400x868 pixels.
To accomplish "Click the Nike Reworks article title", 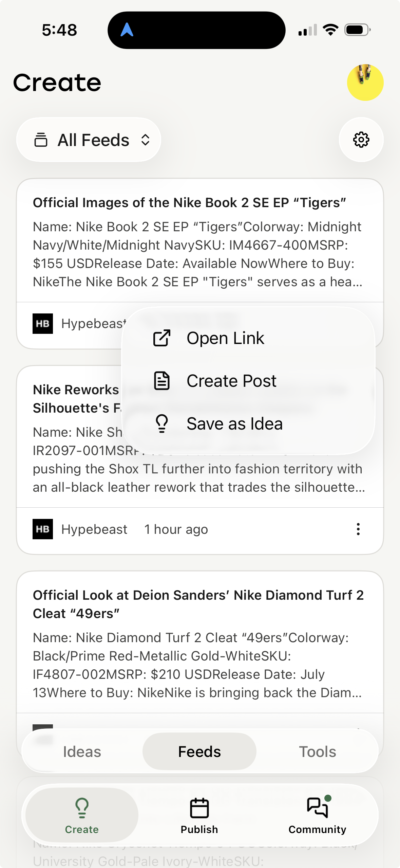I will [76, 399].
